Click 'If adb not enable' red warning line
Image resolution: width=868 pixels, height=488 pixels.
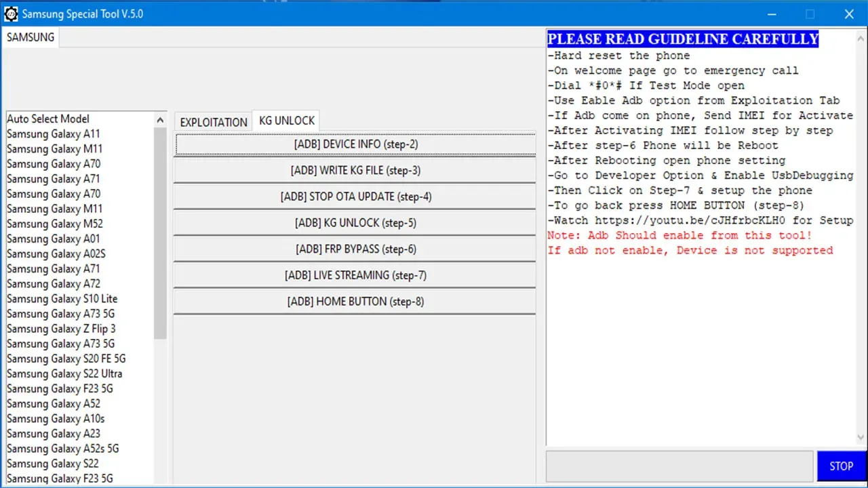coord(690,250)
